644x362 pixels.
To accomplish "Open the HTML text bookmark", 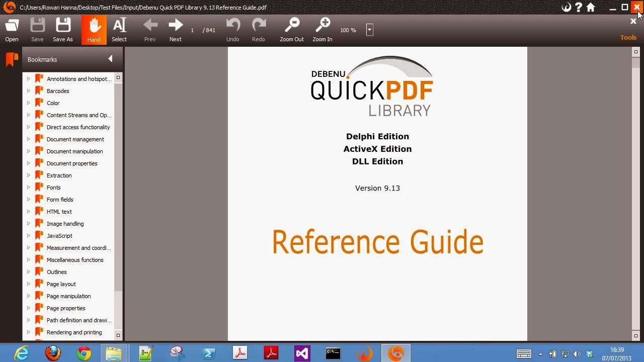I will coord(59,212).
